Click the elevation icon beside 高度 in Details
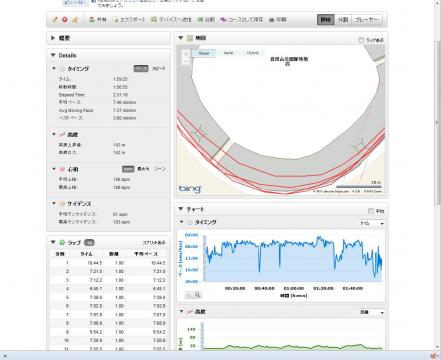The height and width of the screenshot is (360, 441). [62, 135]
